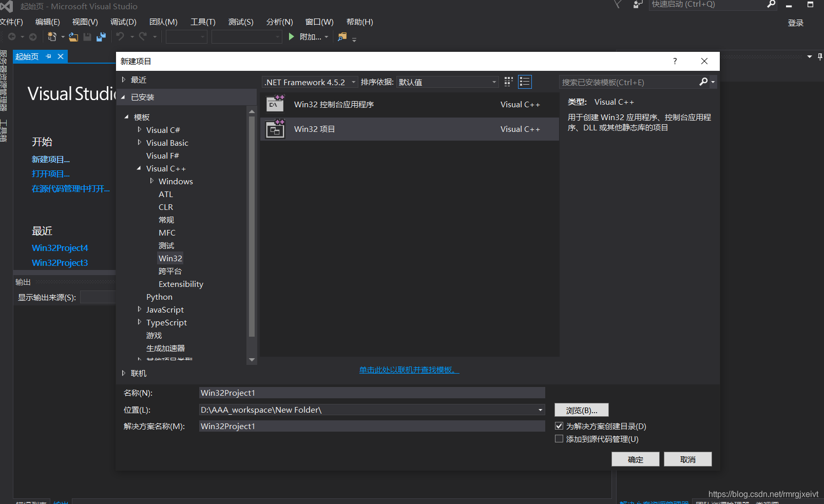The height and width of the screenshot is (504, 824).
Task: Switch templates to medium list view
Action: click(525, 82)
